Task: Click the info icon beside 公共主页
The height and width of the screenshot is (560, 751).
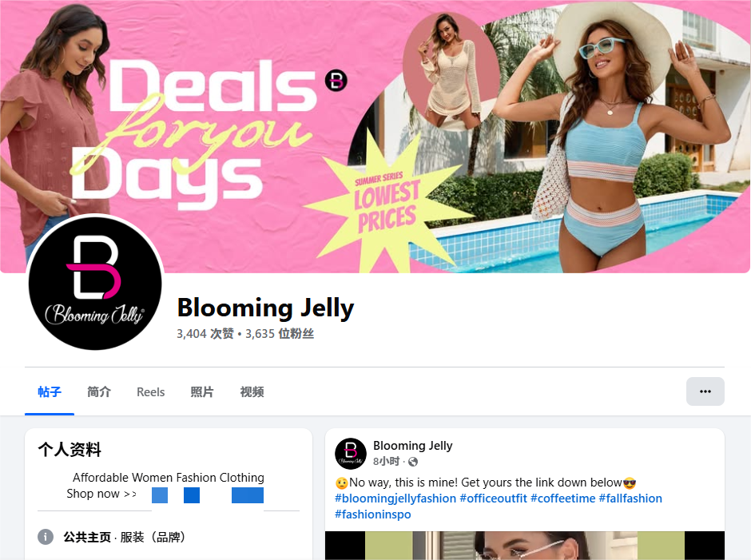Action: coord(46,537)
